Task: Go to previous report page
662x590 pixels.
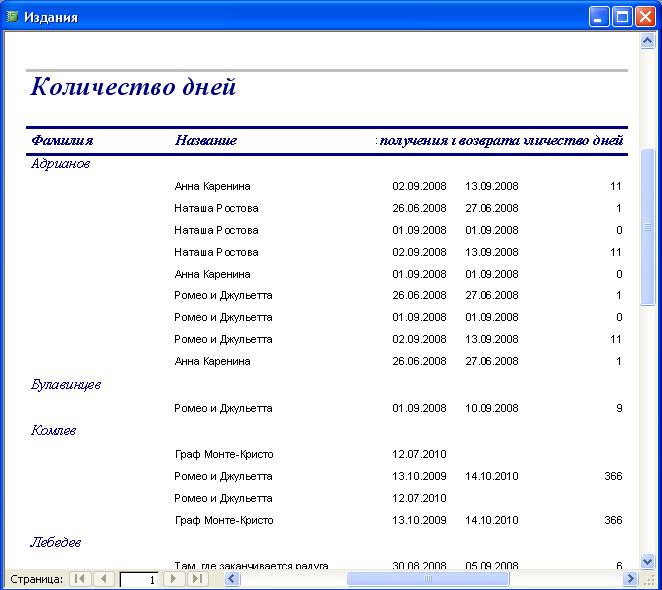Action: 104,578
